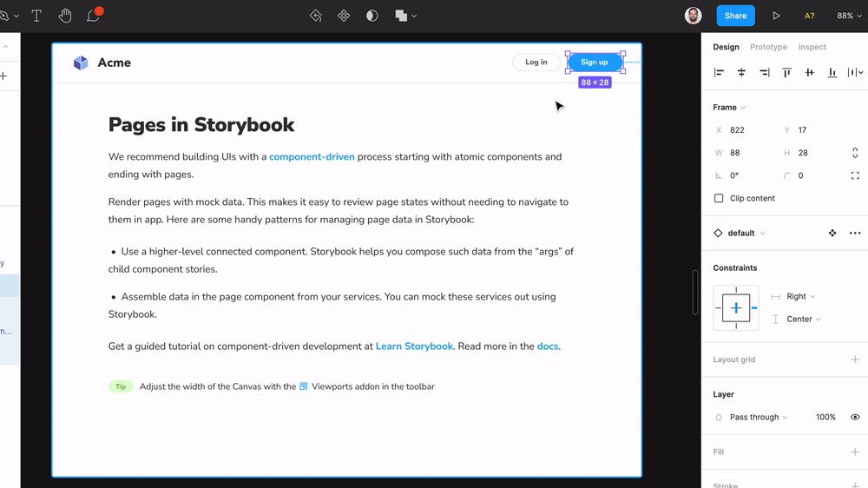Click the layer opacity 100% field
The height and width of the screenshot is (488, 868).
(825, 417)
